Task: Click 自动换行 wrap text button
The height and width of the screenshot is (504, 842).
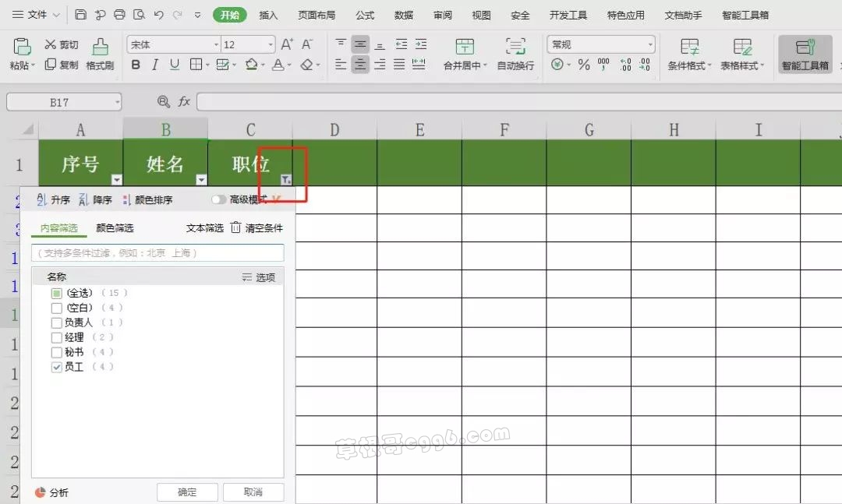Action: click(x=515, y=54)
